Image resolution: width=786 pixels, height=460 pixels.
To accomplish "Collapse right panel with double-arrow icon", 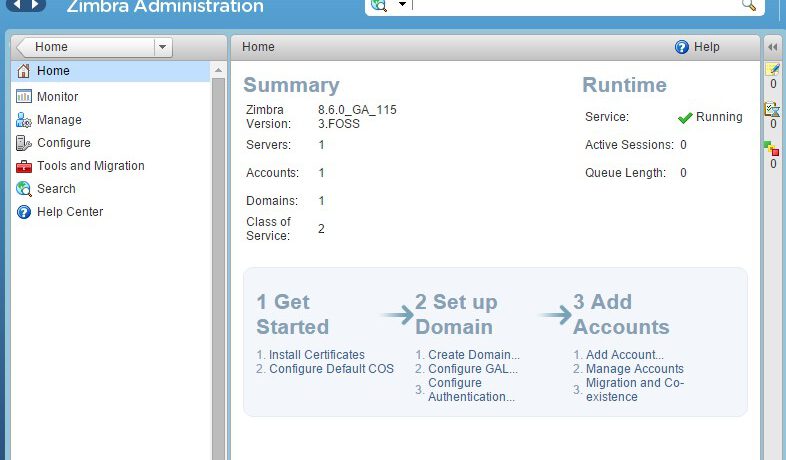I will pos(772,47).
